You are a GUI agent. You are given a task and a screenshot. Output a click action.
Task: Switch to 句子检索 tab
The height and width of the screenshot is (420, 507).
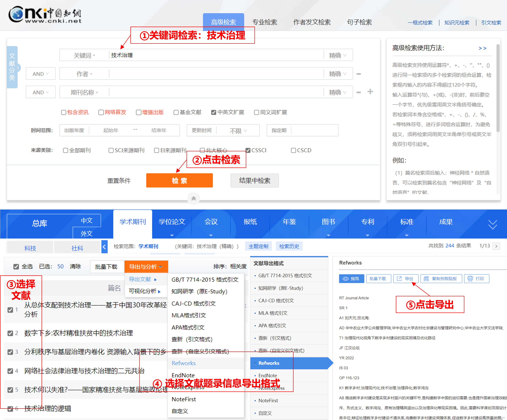pos(359,22)
